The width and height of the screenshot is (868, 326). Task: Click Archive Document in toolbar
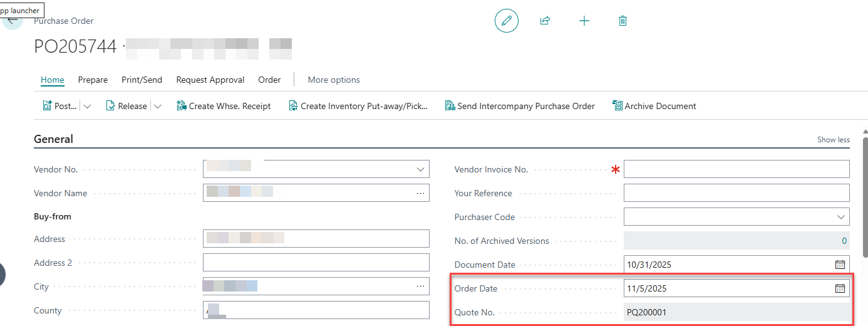[654, 106]
